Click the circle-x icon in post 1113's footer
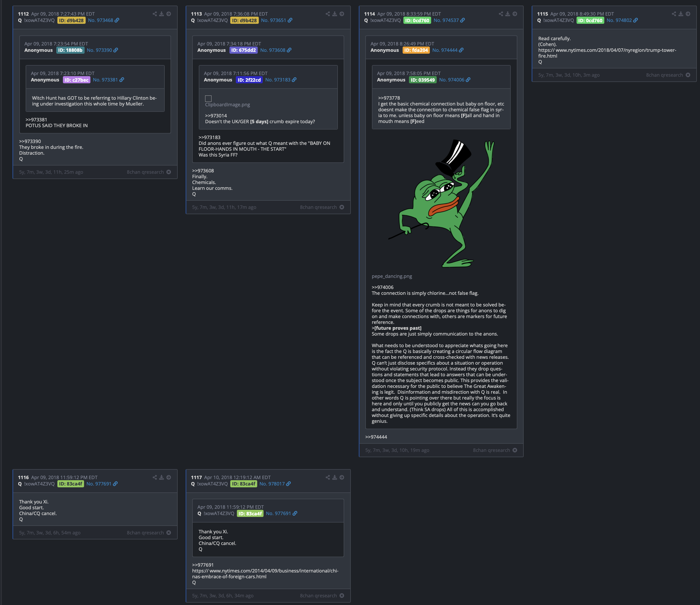This screenshot has height=605, width=700. coord(342,207)
